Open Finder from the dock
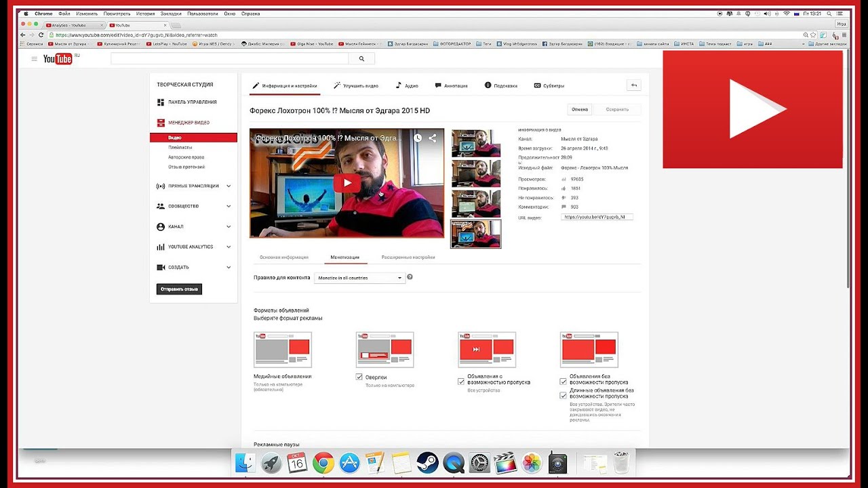The width and height of the screenshot is (868, 488). [x=245, y=463]
